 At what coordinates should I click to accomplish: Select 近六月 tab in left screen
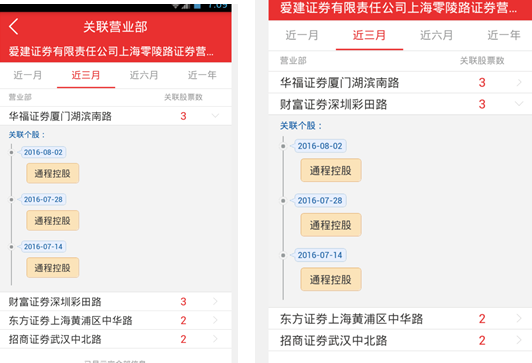(144, 75)
